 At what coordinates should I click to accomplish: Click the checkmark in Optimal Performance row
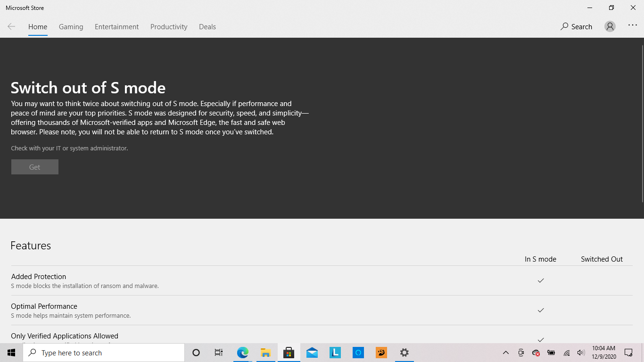pos(541,310)
